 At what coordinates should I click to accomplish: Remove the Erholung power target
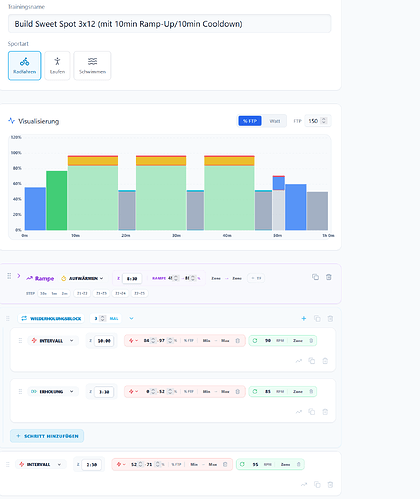pyautogui.click(x=238, y=391)
